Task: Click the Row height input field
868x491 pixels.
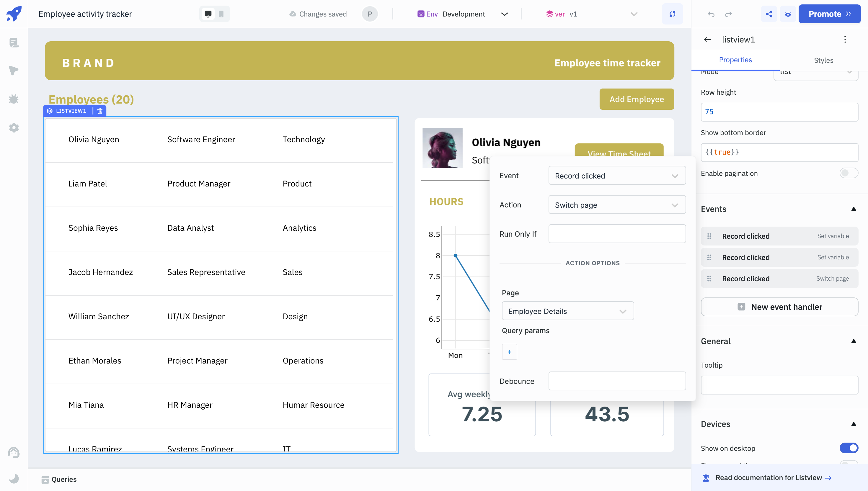Action: [x=778, y=112]
